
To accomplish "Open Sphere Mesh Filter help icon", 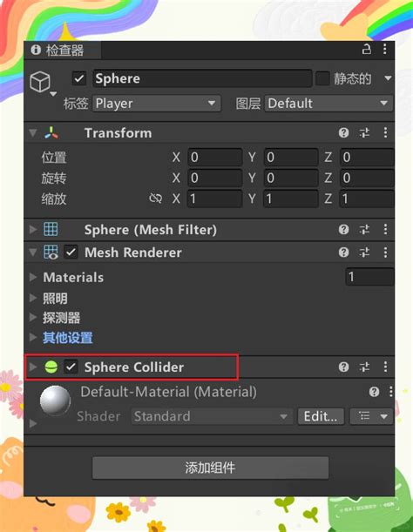I will pos(343,229).
